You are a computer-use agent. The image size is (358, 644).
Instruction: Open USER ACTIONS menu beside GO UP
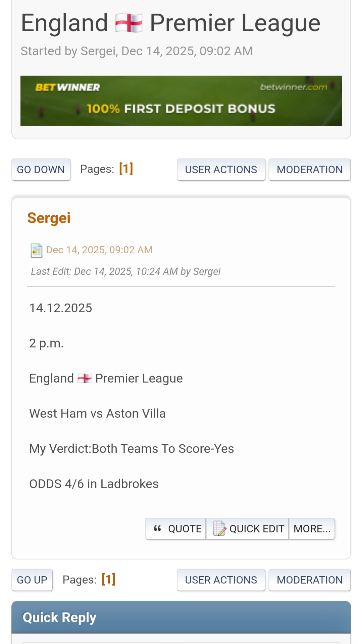point(221,580)
